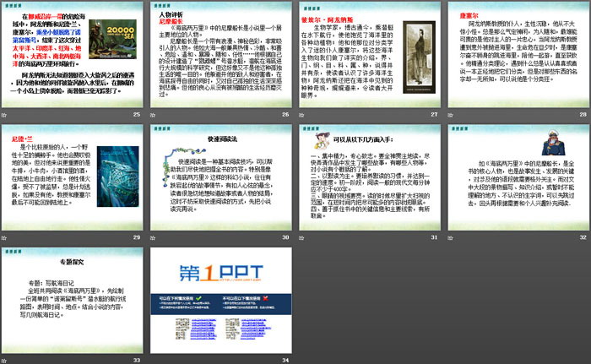Select slide 32 thumbnail with captain cartoon

click(518, 177)
